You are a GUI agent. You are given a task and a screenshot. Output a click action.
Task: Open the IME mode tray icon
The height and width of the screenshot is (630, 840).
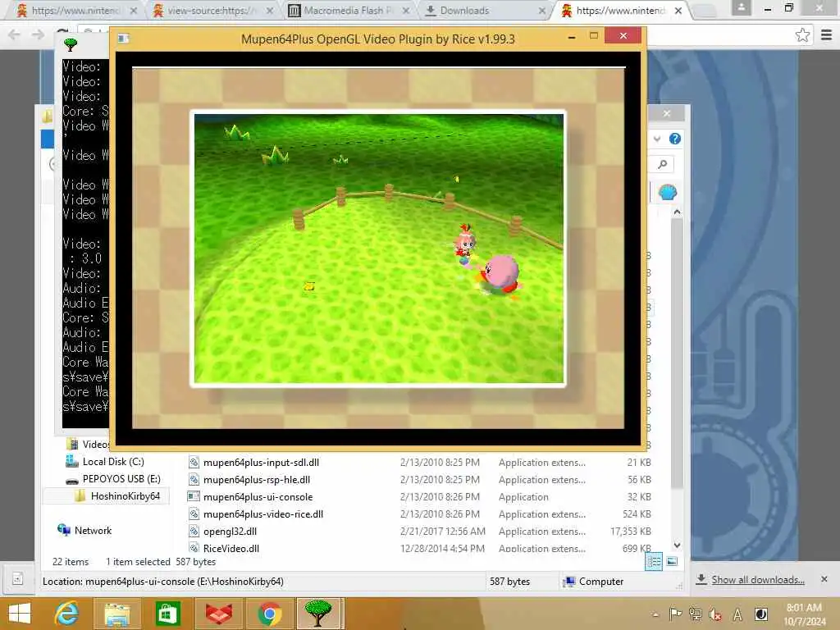tap(760, 614)
